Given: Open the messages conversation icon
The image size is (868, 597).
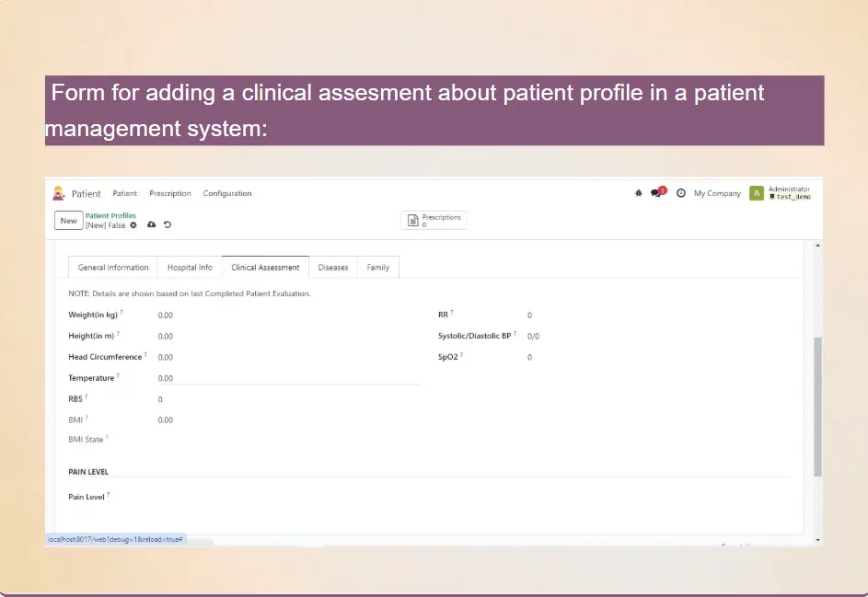Looking at the screenshot, I should pyautogui.click(x=656, y=193).
